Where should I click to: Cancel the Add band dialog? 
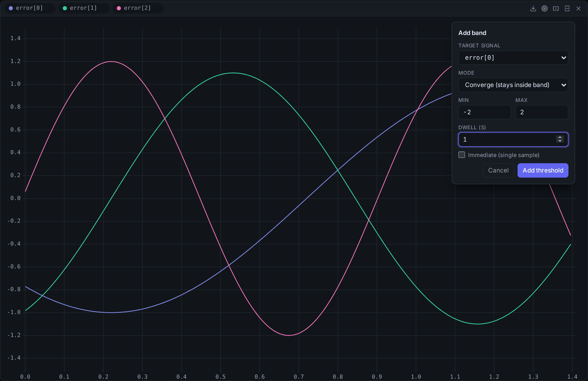tap(498, 170)
